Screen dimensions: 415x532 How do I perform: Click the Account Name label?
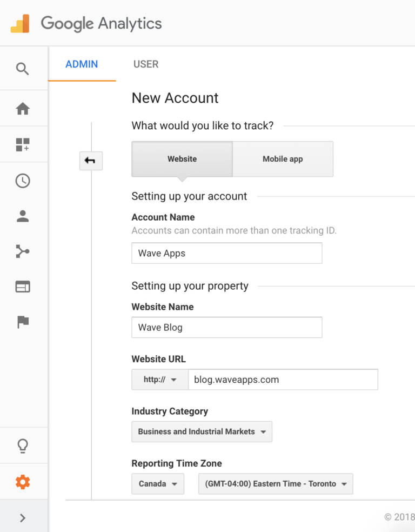163,217
